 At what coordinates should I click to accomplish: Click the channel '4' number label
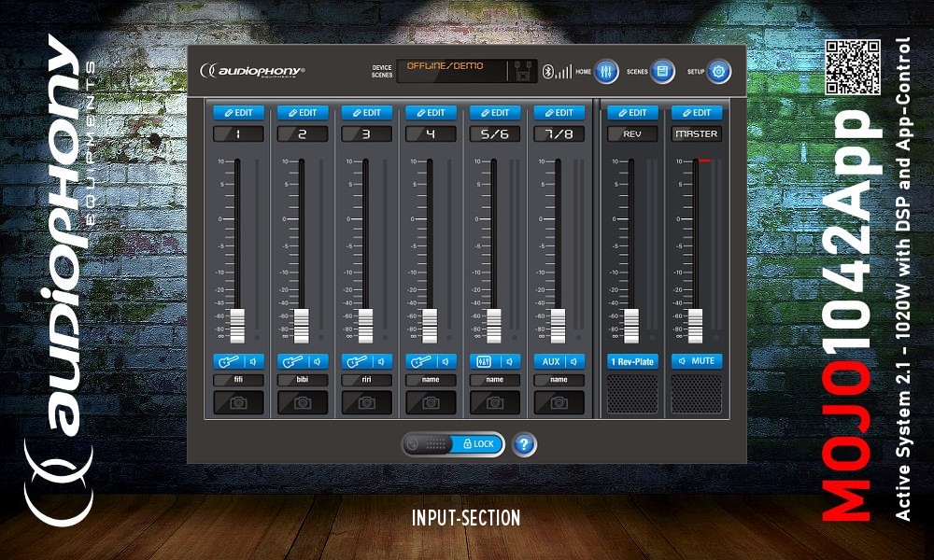point(431,133)
